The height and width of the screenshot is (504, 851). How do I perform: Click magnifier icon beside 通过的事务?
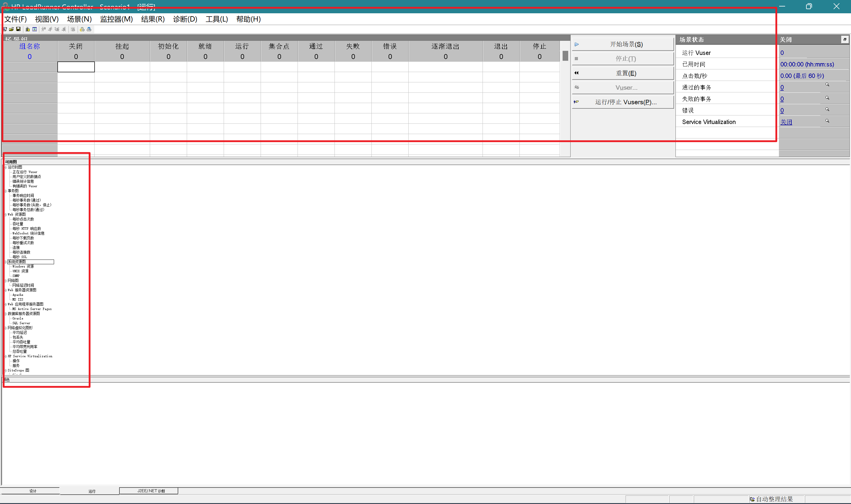click(827, 84)
